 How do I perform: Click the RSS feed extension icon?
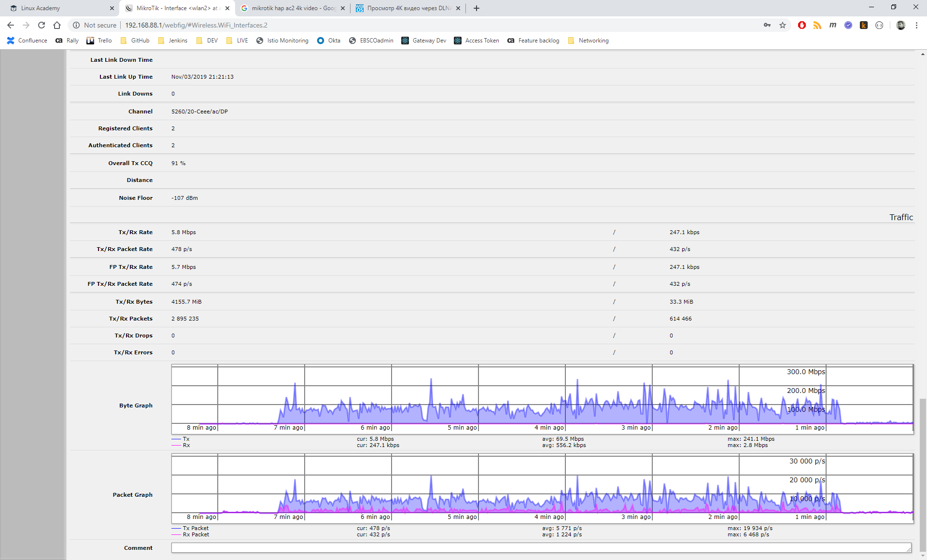[817, 25]
